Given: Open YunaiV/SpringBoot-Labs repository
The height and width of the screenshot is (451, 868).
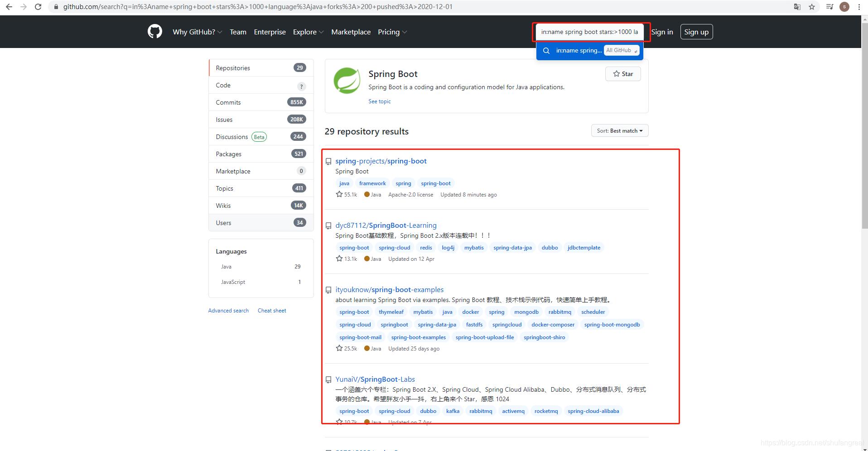Looking at the screenshot, I should 375,379.
